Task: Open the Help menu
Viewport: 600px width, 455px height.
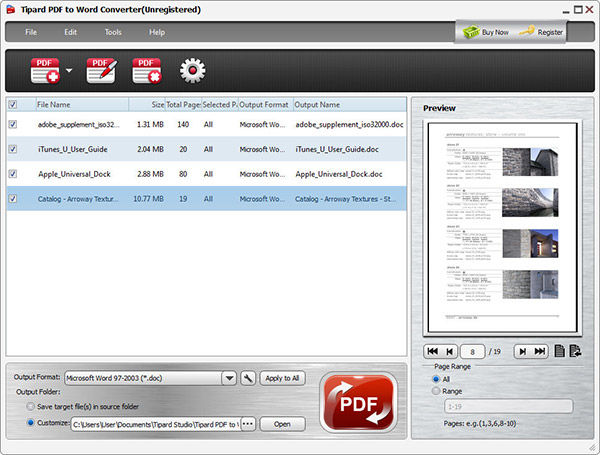Action: click(x=157, y=32)
